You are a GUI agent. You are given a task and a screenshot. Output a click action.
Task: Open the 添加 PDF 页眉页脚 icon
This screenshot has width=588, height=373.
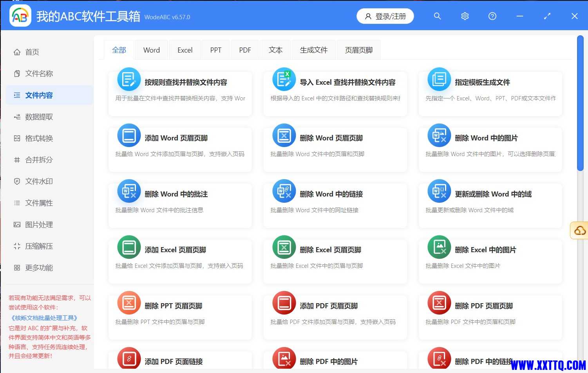pos(284,303)
